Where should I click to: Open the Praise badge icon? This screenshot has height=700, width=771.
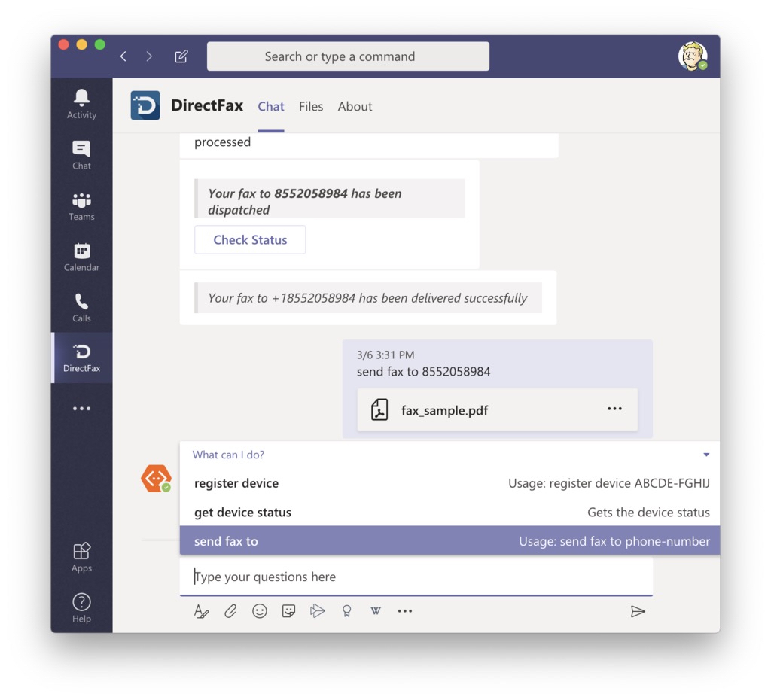coord(346,611)
